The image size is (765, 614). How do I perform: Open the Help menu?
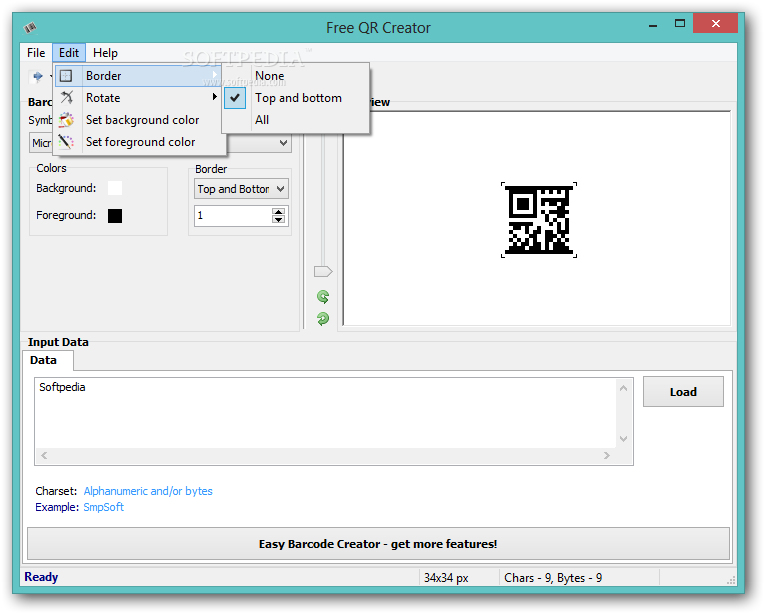[105, 53]
